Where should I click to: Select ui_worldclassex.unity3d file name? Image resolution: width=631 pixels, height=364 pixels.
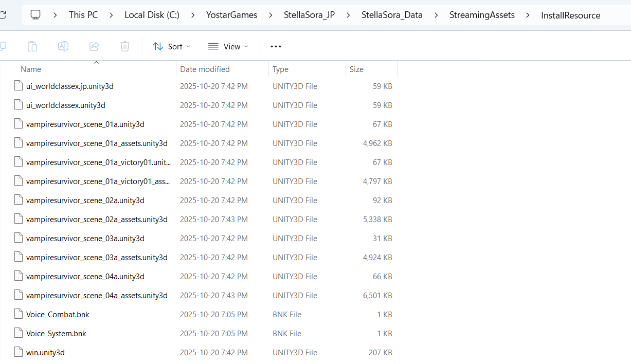pos(66,105)
